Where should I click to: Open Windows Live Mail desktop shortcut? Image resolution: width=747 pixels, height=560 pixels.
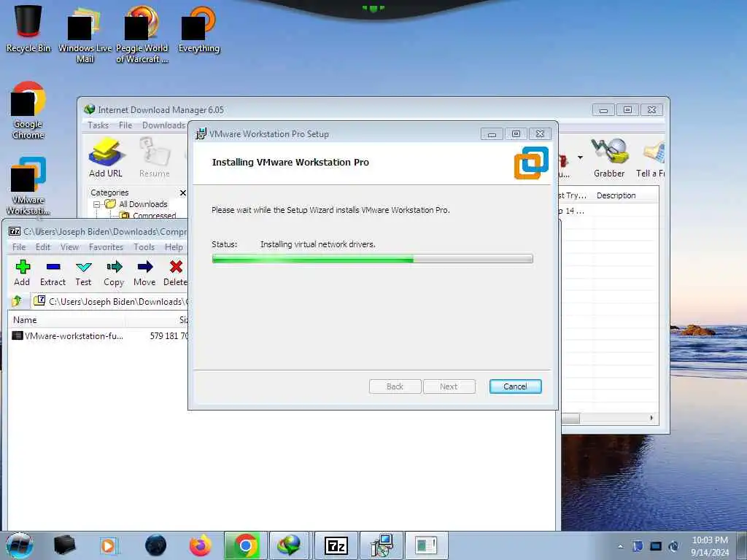point(85,34)
